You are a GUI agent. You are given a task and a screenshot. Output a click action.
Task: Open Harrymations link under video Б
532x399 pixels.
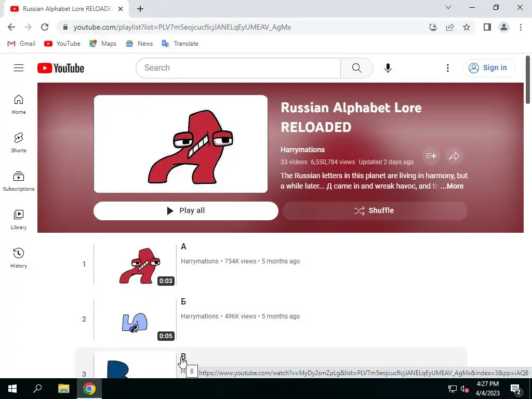tap(199, 316)
